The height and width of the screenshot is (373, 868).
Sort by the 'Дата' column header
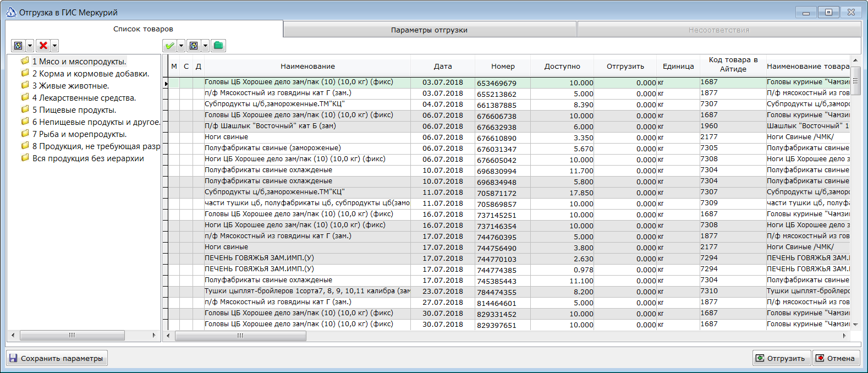pyautogui.click(x=443, y=66)
